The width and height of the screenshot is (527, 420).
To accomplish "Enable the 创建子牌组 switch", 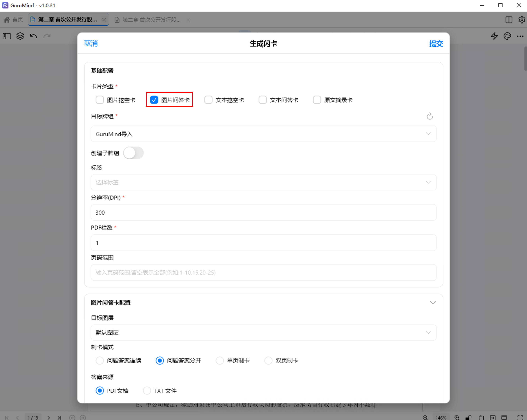I will 133,153.
